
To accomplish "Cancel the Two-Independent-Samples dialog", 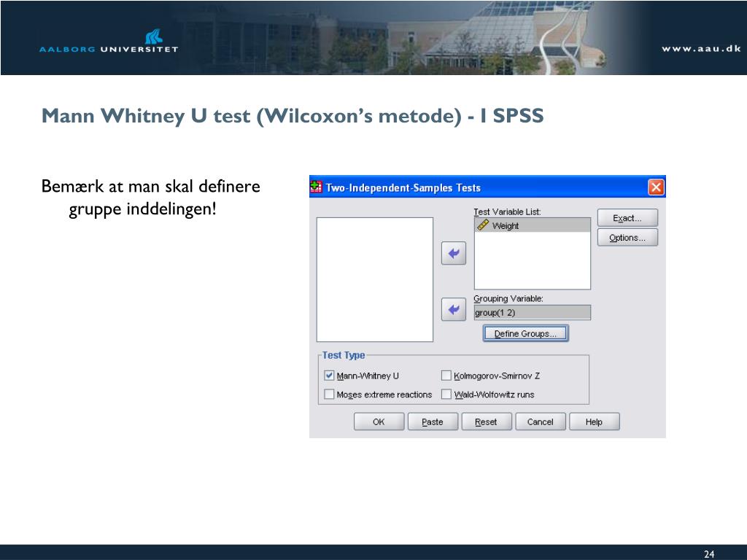I will pyautogui.click(x=541, y=421).
